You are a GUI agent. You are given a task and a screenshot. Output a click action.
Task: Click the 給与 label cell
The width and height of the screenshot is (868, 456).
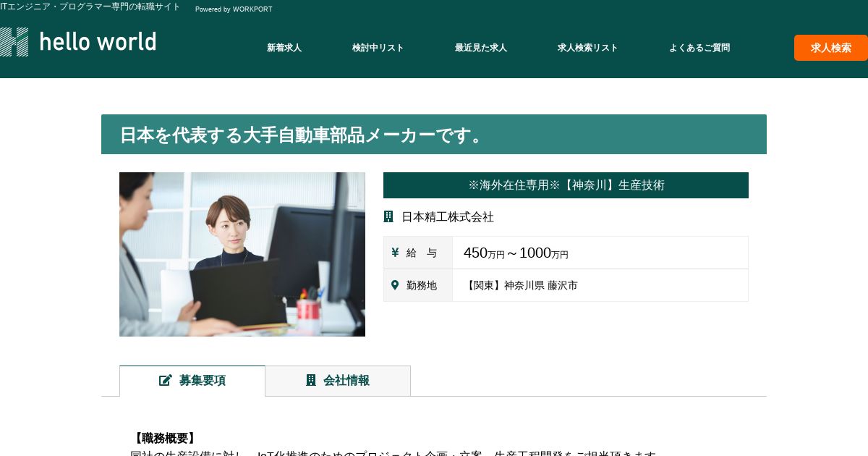click(418, 253)
